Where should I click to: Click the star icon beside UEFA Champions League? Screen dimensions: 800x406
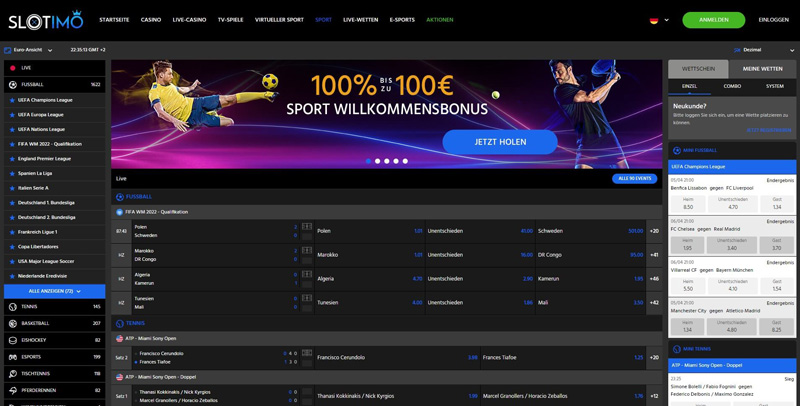[x=12, y=100]
